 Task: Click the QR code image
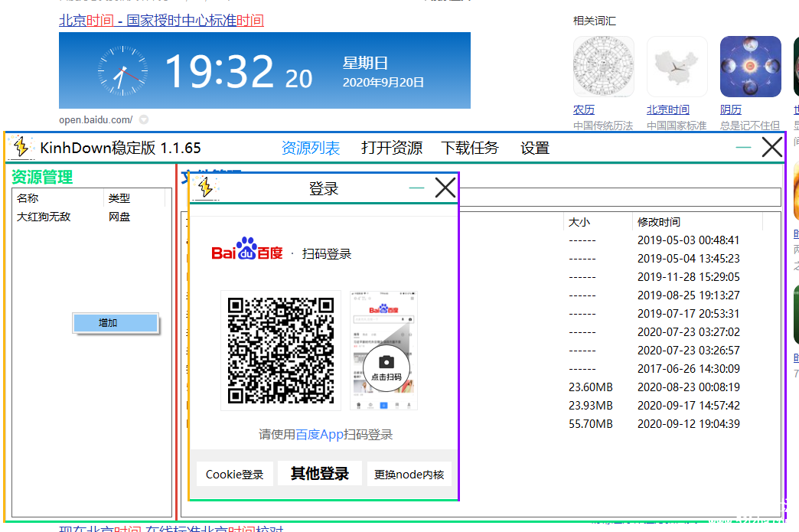(x=281, y=350)
